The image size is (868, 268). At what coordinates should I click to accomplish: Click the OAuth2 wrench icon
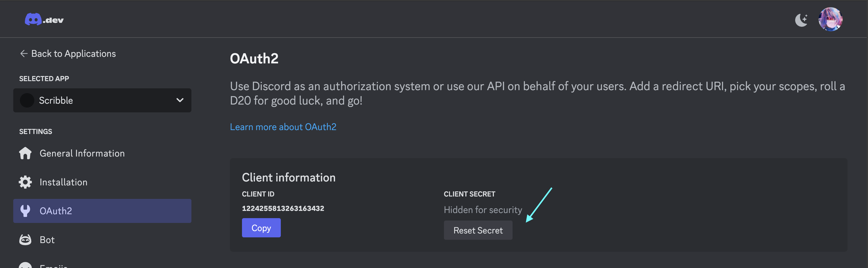(25, 211)
